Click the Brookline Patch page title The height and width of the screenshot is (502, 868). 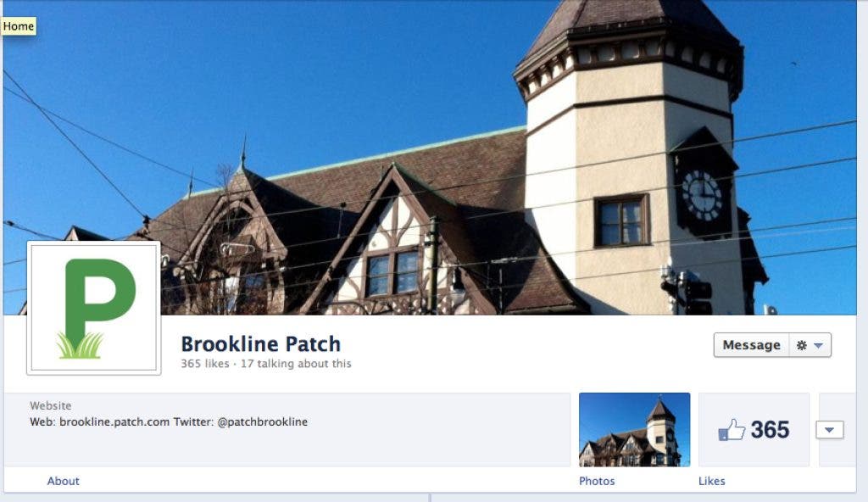click(261, 344)
